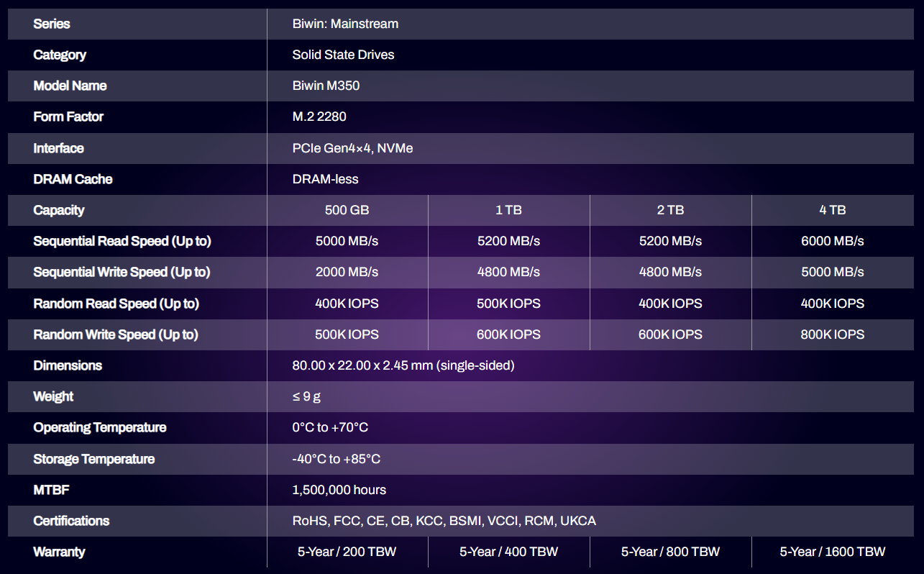Select the "800K IOPS" random write value

pyautogui.click(x=833, y=334)
